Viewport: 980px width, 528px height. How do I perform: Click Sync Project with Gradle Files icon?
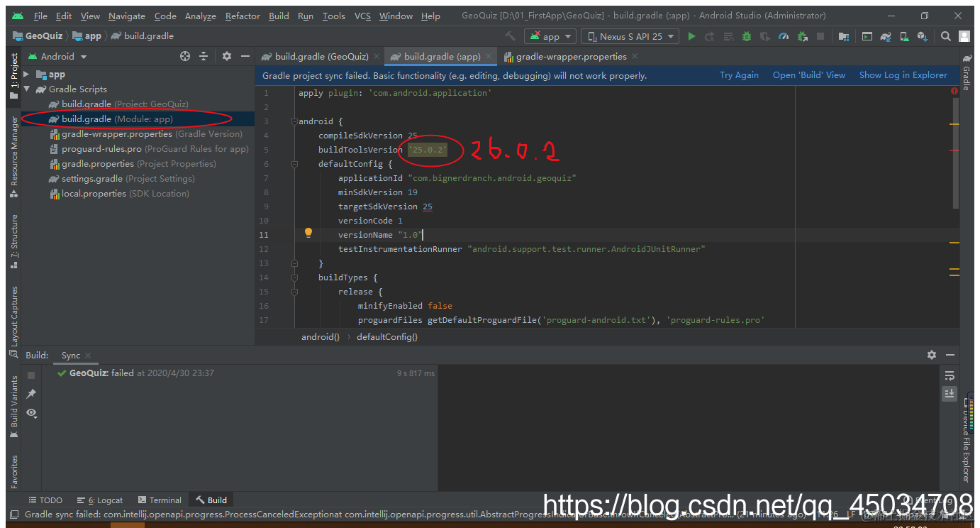[886, 36]
